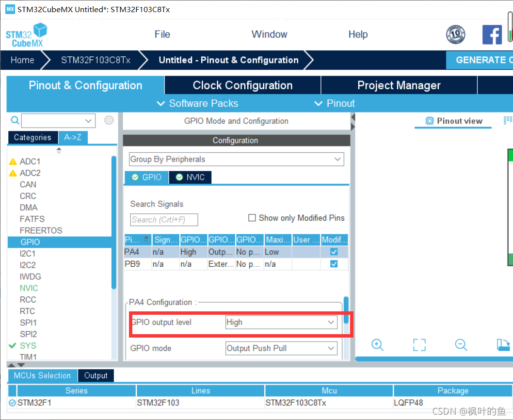Click the fit-to-screen icon in pinout view

coord(419,345)
